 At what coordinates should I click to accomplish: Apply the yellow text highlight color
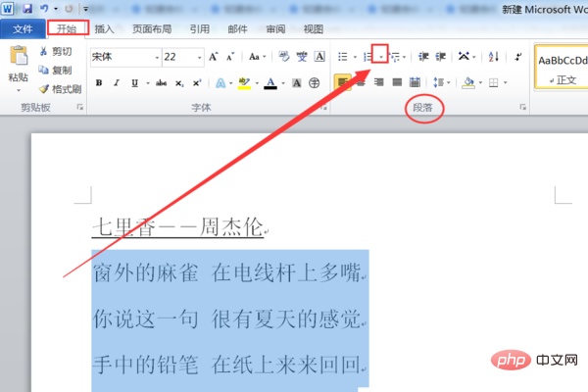tap(244, 82)
